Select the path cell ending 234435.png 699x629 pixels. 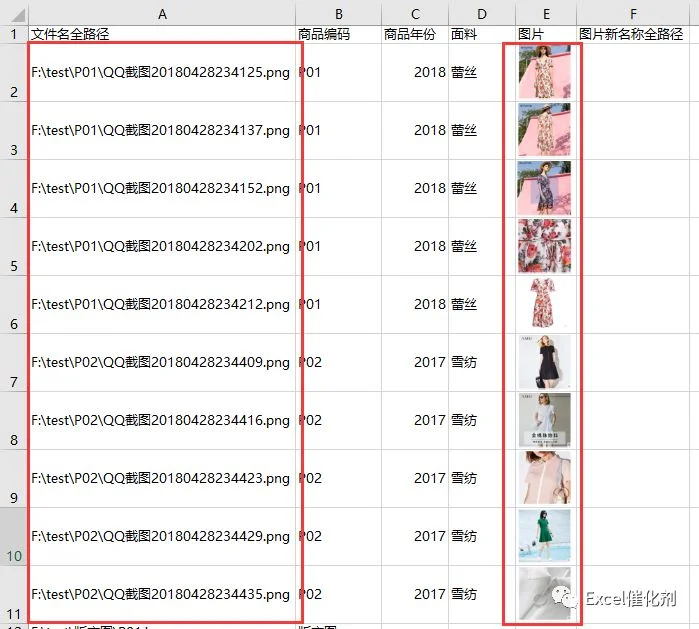pyautogui.click(x=162, y=594)
